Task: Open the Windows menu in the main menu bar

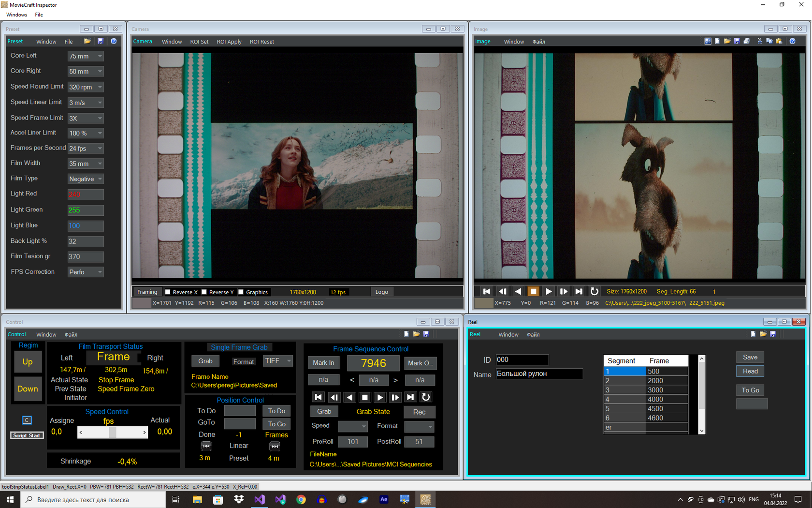Action: [17, 15]
